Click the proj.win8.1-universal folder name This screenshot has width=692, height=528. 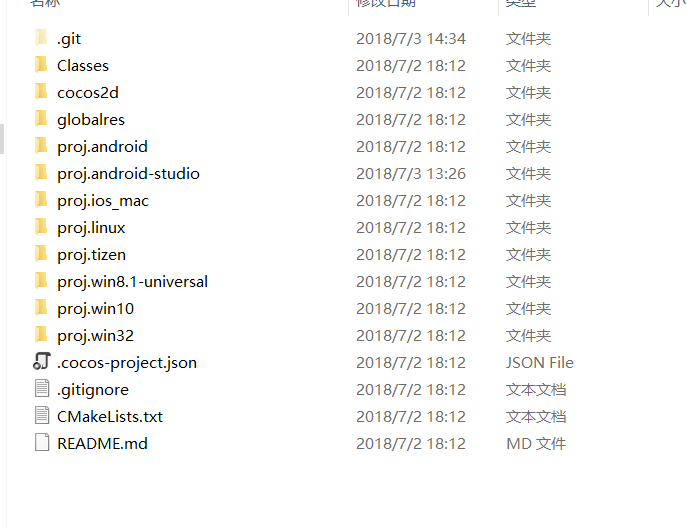pos(132,282)
